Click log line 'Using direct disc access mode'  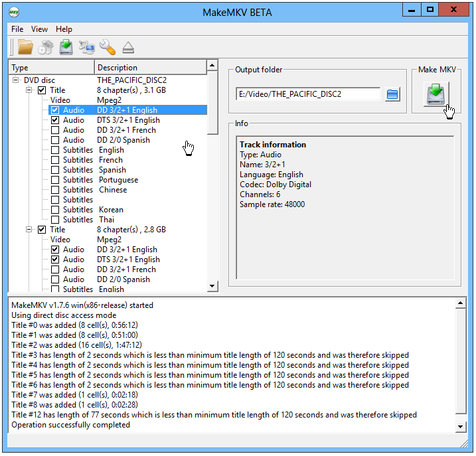pos(64,315)
